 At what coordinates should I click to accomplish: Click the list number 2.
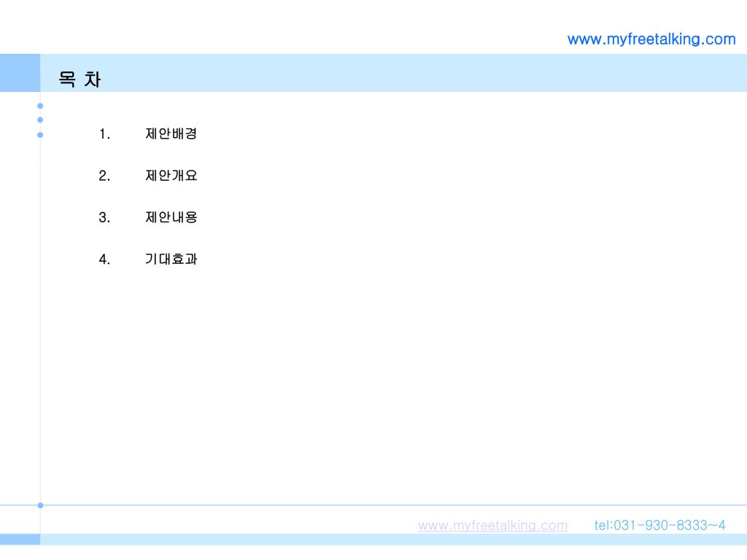pyautogui.click(x=104, y=176)
